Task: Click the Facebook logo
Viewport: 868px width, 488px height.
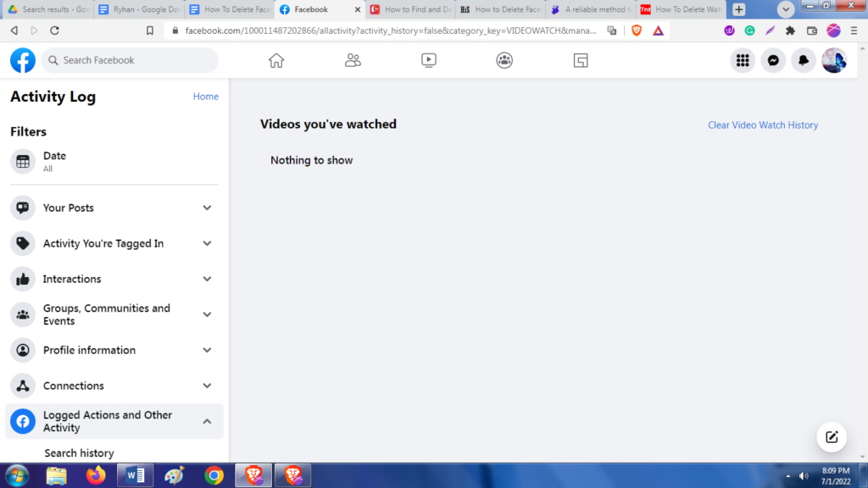Action: [x=23, y=60]
